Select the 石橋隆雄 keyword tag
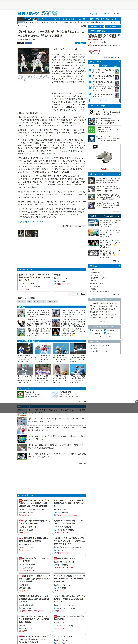Viewport: 138px width, 644px height. pos(52,301)
